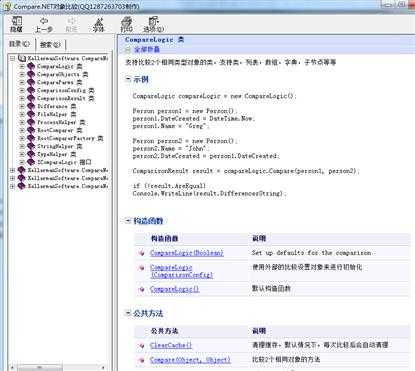415x371 pixels.
Task: Collapse the 示例 example section
Action: click(x=128, y=79)
